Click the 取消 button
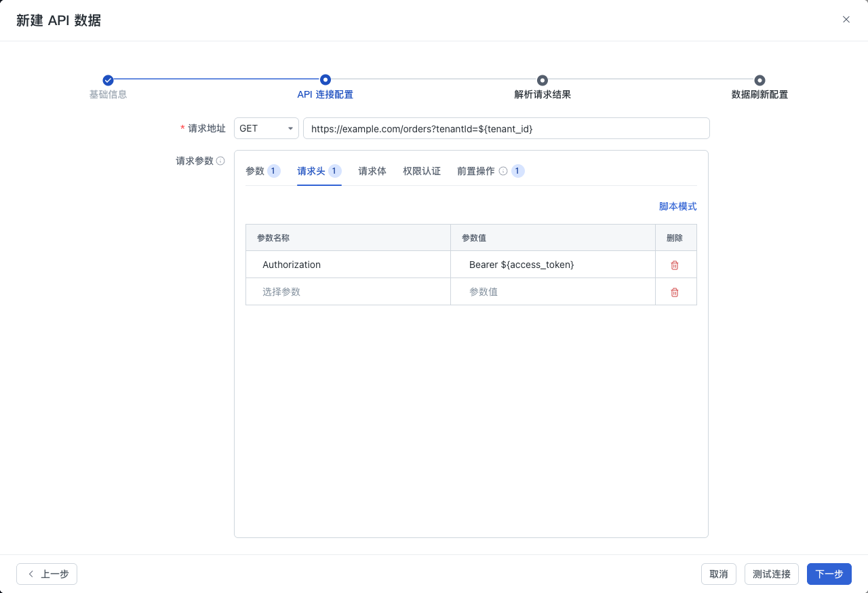868x593 pixels. click(719, 574)
